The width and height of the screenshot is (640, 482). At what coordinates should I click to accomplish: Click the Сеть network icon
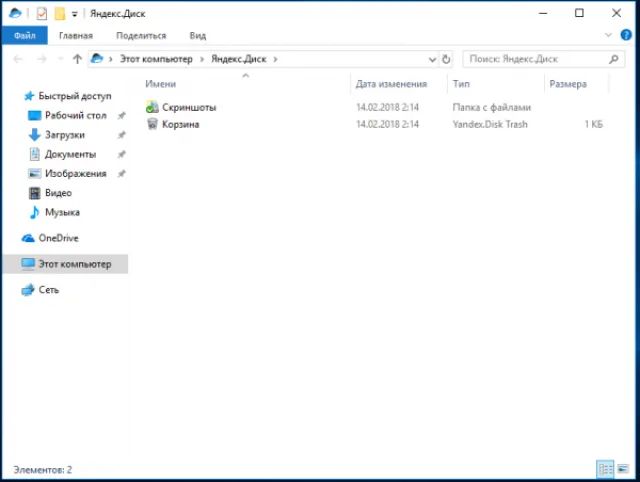(x=28, y=290)
